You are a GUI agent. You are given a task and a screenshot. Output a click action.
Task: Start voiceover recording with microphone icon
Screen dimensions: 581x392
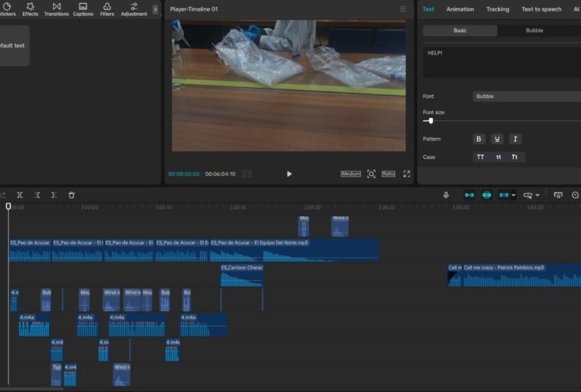click(x=446, y=195)
